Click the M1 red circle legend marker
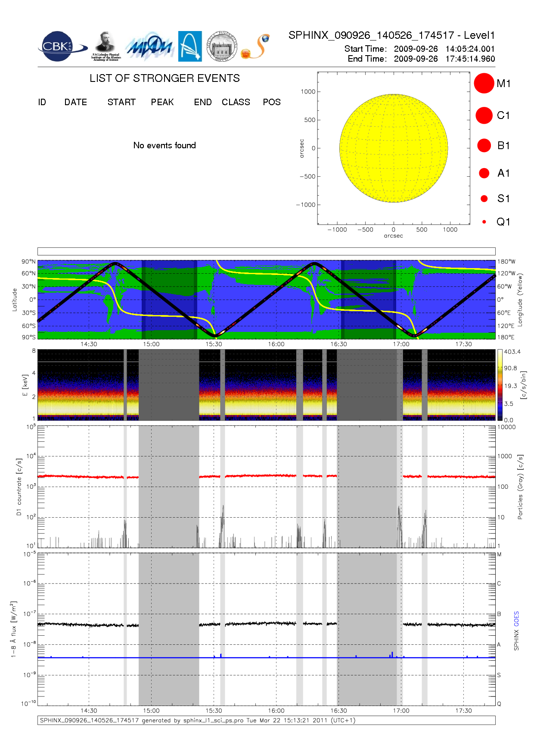Viewport: 534px width, 756px height. point(484,83)
